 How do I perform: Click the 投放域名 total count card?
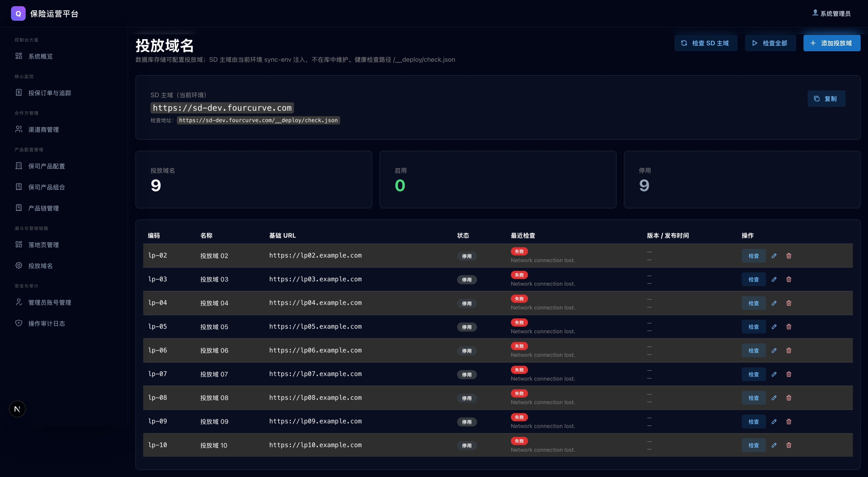(253, 179)
